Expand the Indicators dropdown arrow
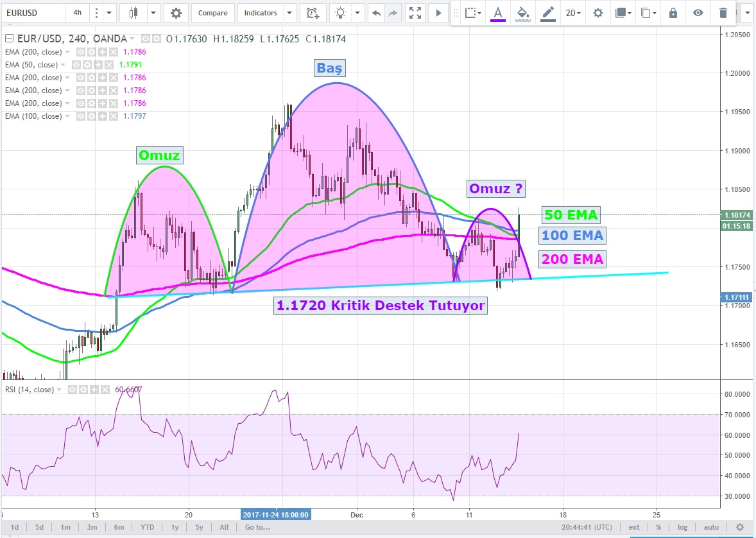The width and height of the screenshot is (756, 538). [x=289, y=13]
